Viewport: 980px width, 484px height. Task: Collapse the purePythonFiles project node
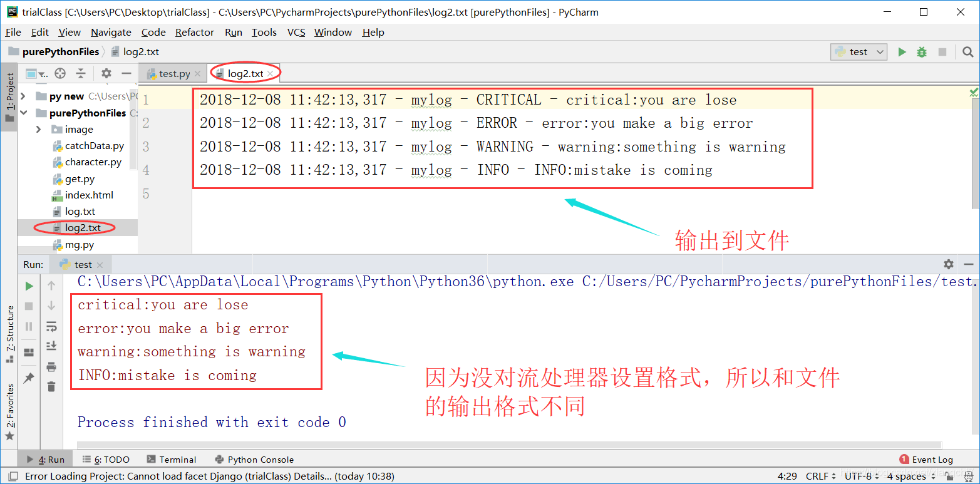tap(23, 113)
